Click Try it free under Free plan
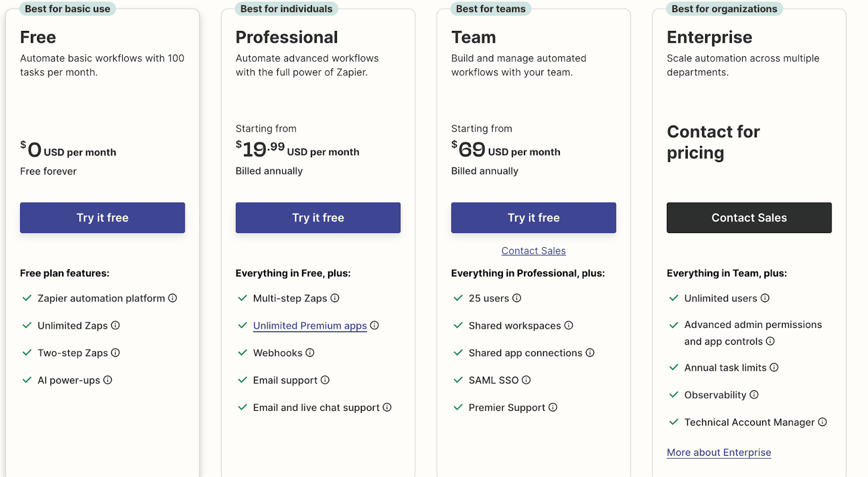The image size is (868, 477). (x=103, y=218)
